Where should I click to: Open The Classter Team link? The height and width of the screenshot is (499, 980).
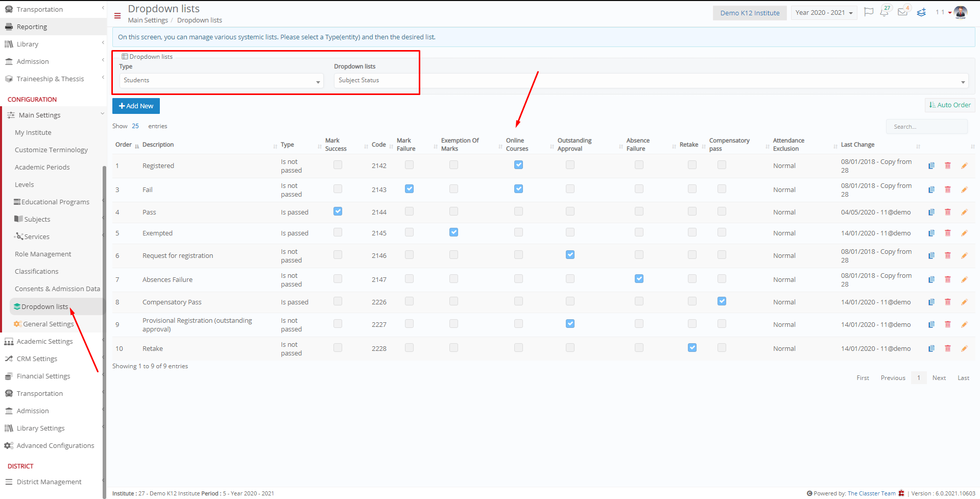[x=871, y=493]
